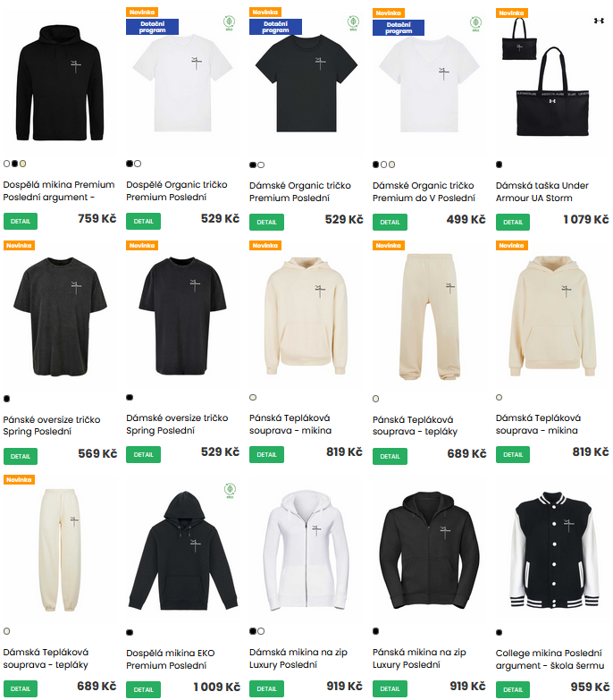
Task: Open DETAIL for Pánská Tepláková souprava - tepláky
Action: [x=390, y=456]
